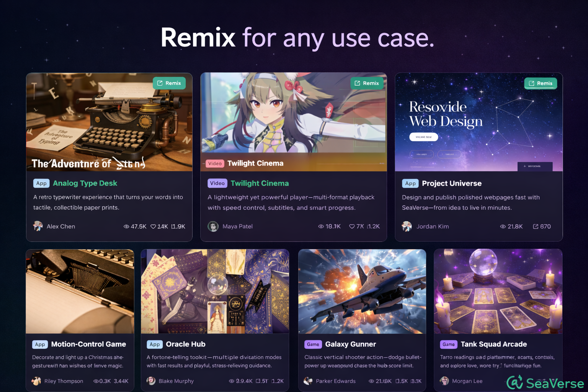Hit Remix button on Project Universe card
The height and width of the screenshot is (392, 588).
pos(541,83)
